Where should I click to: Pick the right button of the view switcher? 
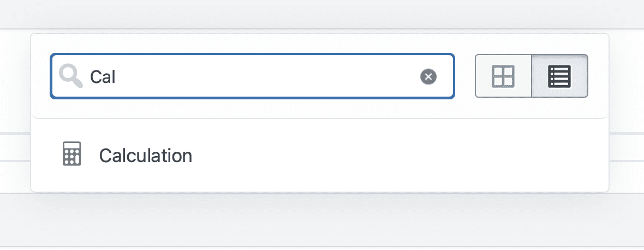point(559,76)
